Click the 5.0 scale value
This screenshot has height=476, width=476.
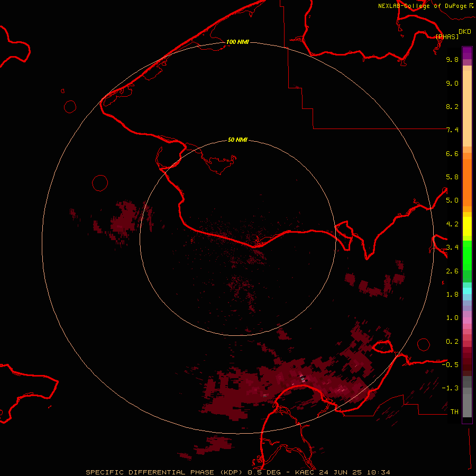tap(452, 200)
